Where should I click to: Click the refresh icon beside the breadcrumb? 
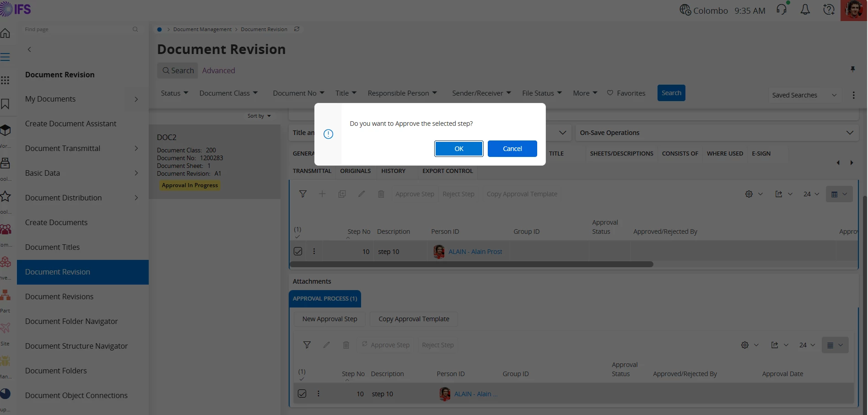[297, 29]
